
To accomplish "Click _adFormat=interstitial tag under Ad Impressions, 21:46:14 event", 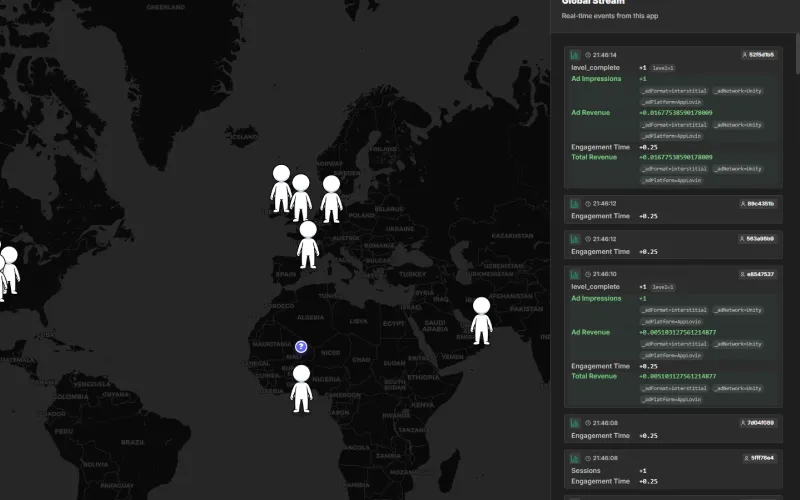I will (674, 91).
